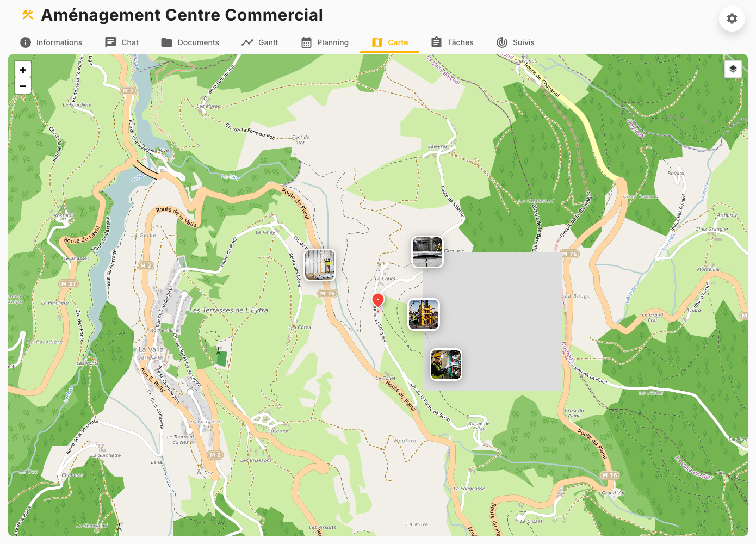Screen dimensions: 756x544
Task: Click the red location pin marker
Action: pos(378,300)
